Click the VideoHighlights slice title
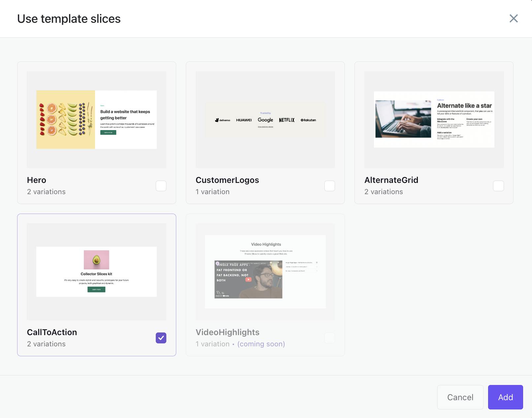Screen dimensions: 532x418 point(227,332)
